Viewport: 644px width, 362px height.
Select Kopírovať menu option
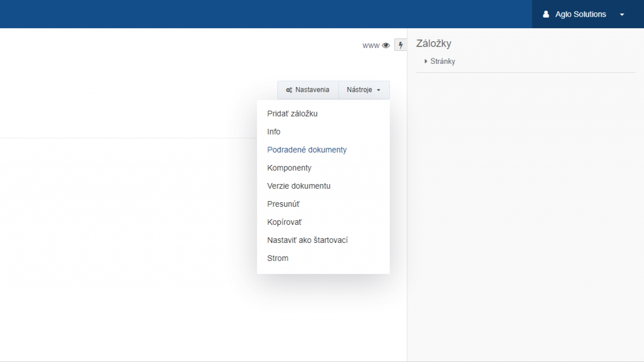(284, 222)
